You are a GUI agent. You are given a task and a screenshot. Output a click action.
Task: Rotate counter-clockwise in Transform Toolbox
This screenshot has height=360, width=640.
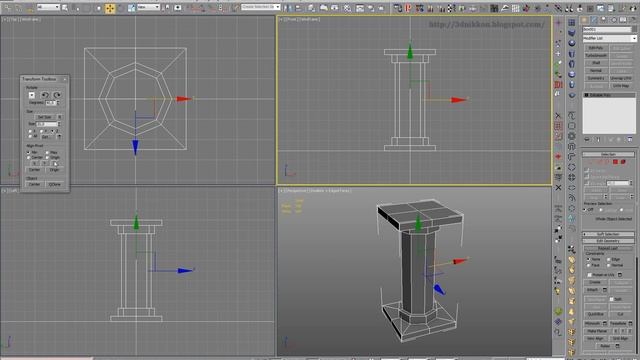coord(45,95)
